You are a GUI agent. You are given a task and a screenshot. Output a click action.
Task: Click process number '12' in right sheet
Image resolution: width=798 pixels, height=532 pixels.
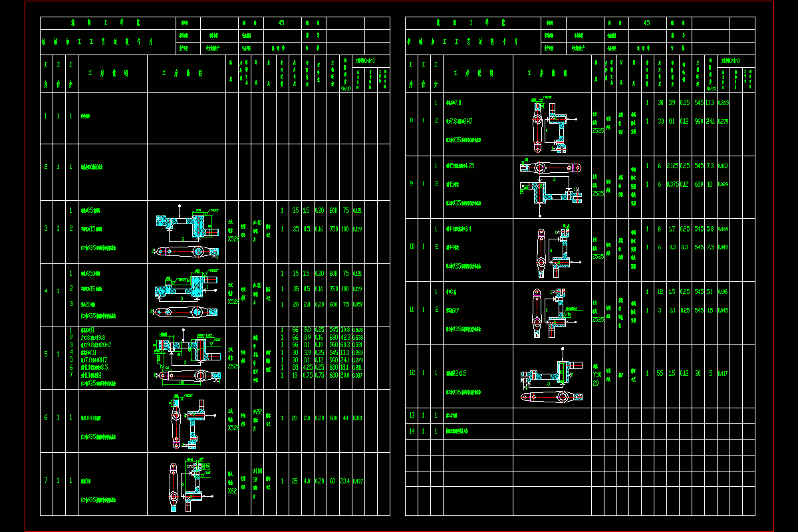[412, 373]
